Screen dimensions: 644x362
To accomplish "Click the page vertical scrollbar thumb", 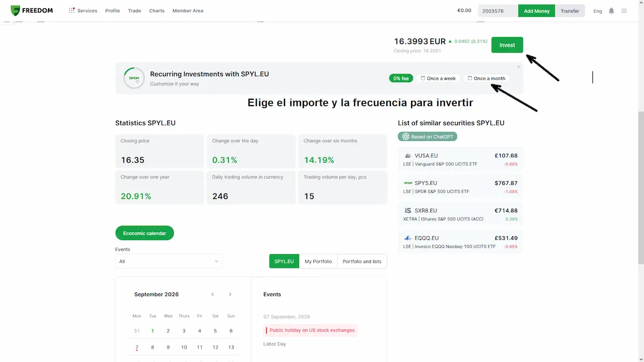I will coord(641,188).
